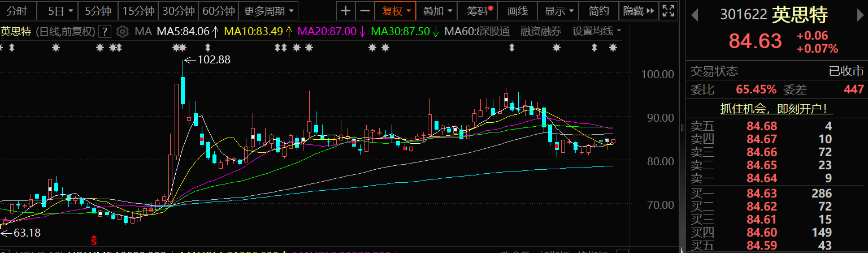Go to previous stock with left arrow
The image size is (868, 253).
[695, 15]
